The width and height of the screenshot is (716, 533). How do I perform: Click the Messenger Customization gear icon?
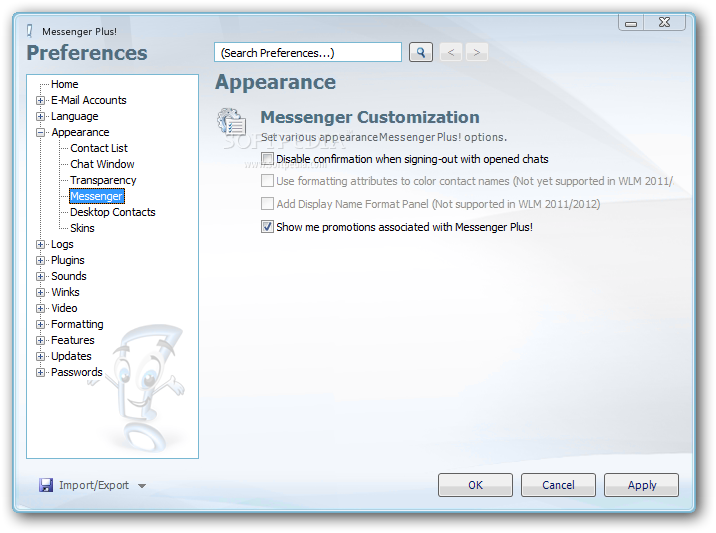232,122
